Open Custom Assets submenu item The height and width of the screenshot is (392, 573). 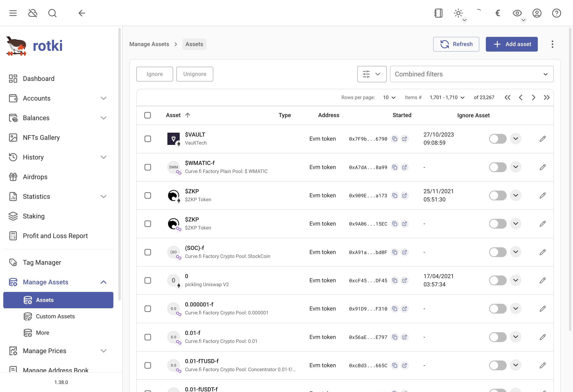[58, 316]
